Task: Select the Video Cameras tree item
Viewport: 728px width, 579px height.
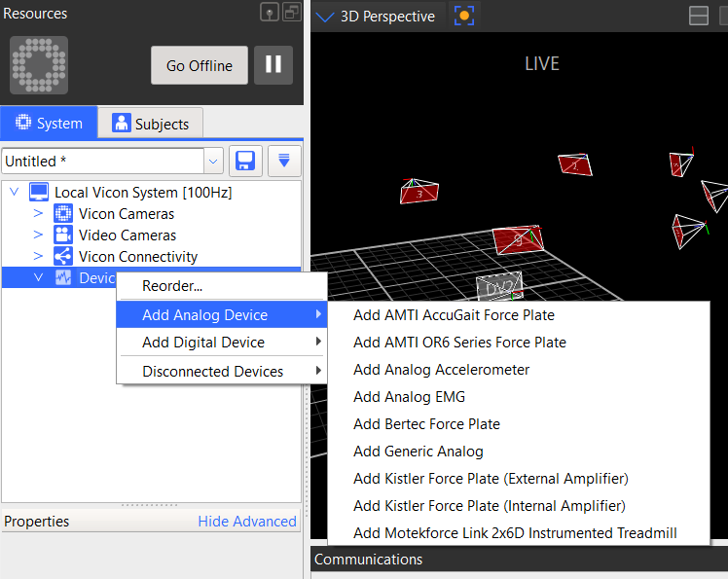Action: click(x=127, y=235)
